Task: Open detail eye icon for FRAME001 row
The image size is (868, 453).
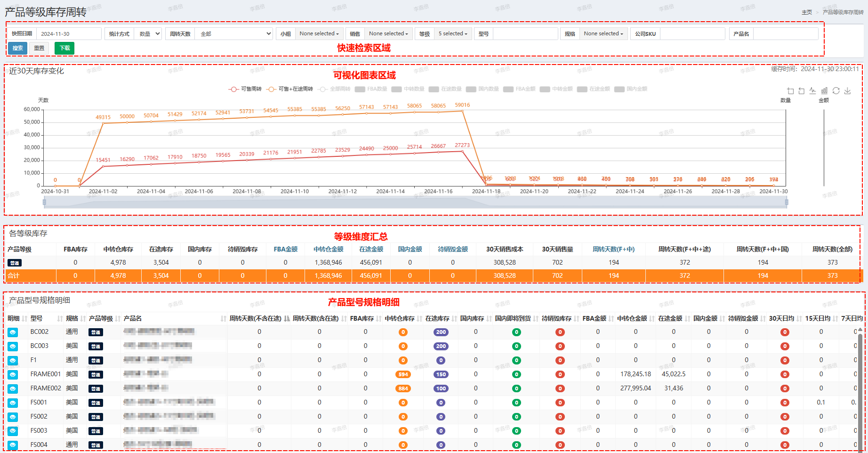Action: point(13,374)
